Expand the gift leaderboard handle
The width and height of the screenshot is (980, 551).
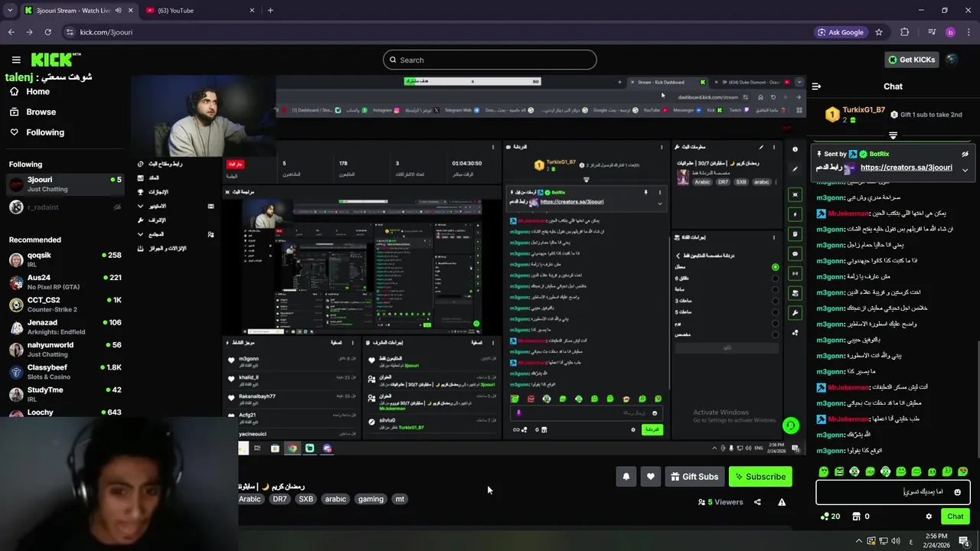893,135
